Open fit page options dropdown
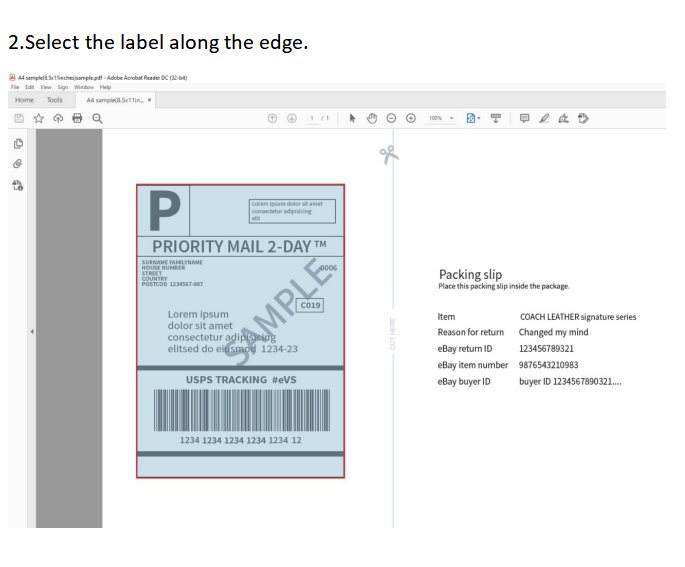685x567 pixels. point(473,118)
